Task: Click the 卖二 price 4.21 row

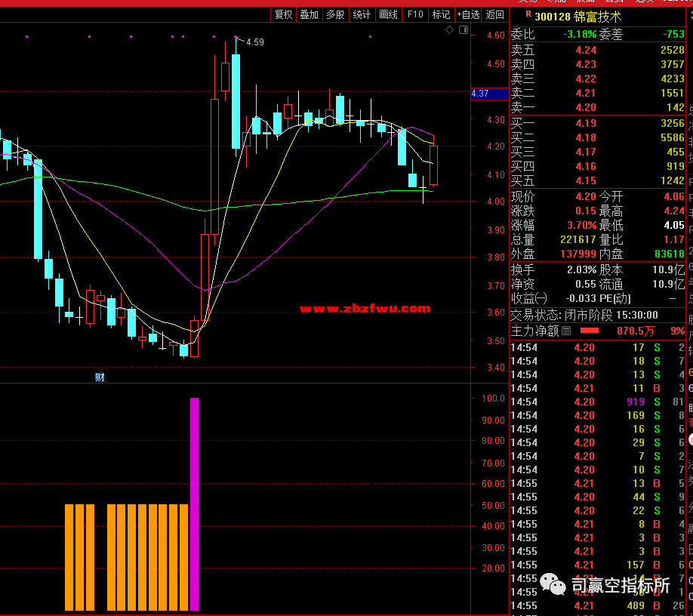Action: (x=598, y=94)
